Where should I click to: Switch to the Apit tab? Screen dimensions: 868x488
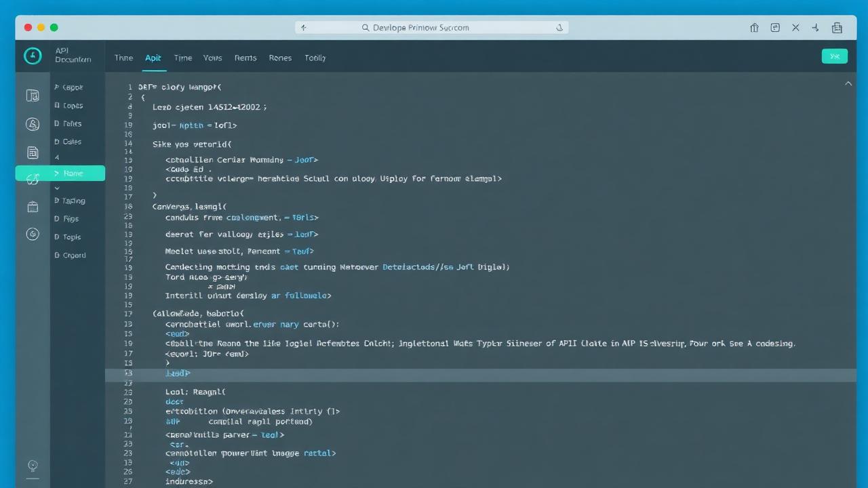point(153,58)
